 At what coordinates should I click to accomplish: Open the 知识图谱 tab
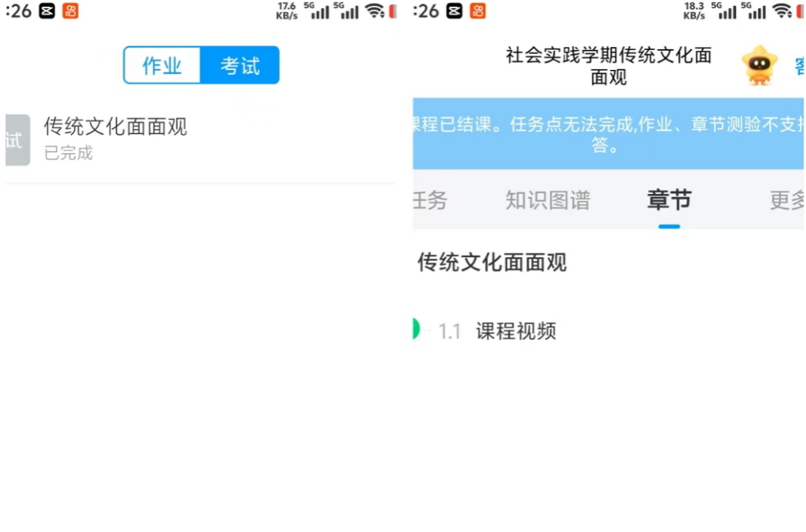(547, 201)
